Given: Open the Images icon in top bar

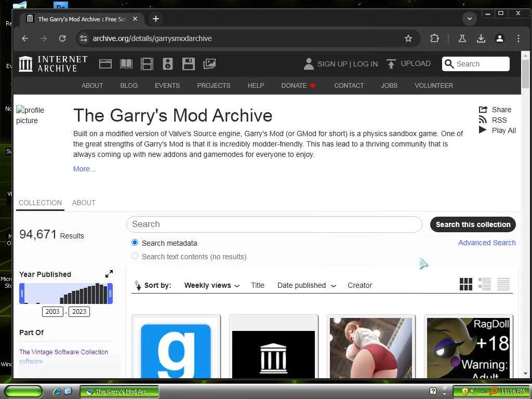Looking at the screenshot, I should (209, 64).
